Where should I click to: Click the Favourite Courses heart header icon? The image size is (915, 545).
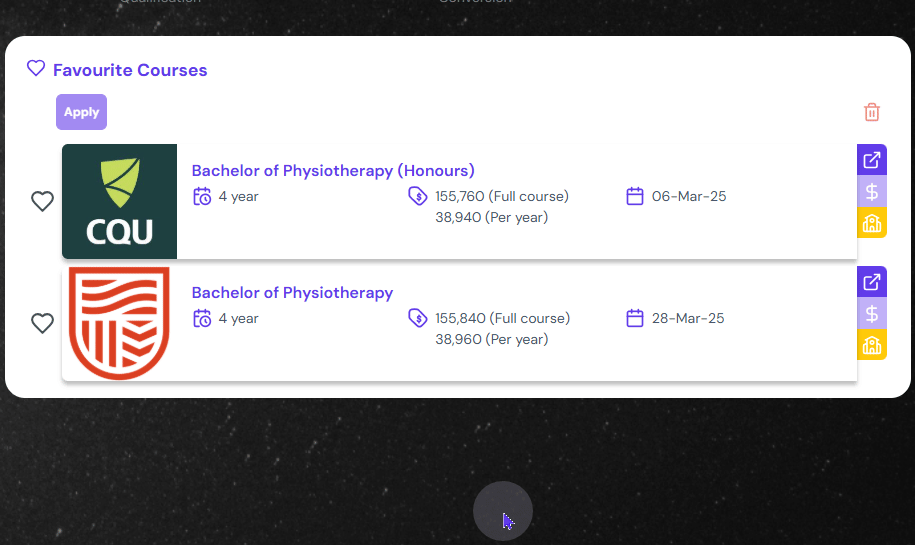point(36,69)
